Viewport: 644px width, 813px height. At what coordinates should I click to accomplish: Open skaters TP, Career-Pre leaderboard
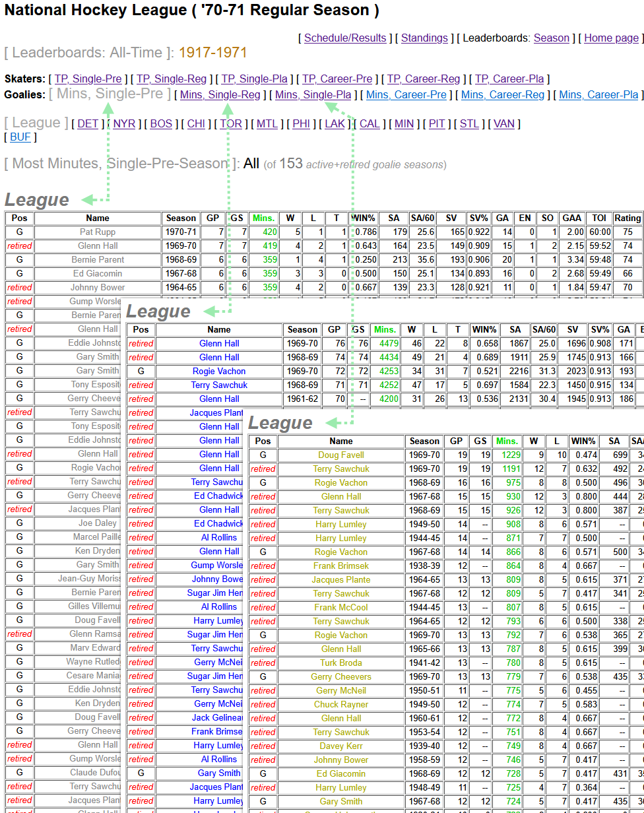(337, 79)
